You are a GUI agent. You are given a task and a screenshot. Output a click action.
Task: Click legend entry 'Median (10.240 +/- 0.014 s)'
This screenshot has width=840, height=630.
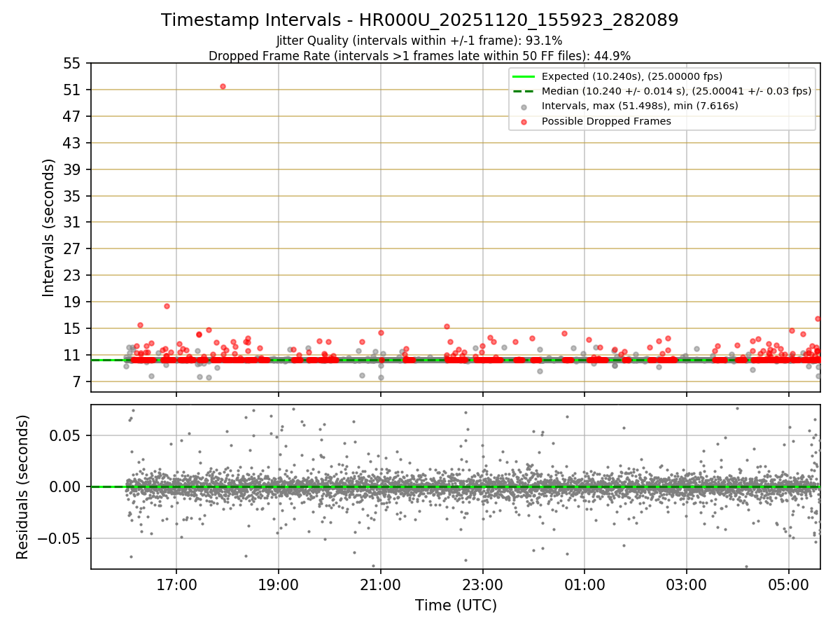(x=676, y=91)
